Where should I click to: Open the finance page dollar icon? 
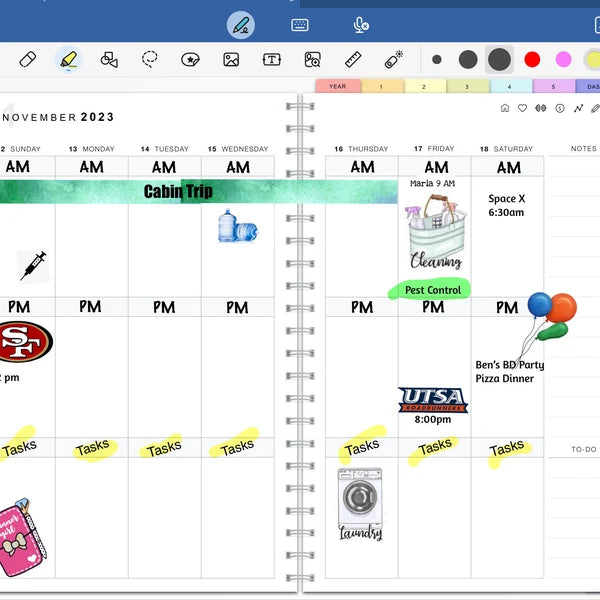tap(559, 108)
